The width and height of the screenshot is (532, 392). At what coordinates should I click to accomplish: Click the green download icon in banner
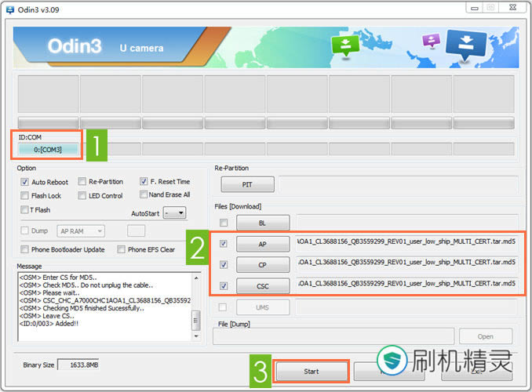[x=344, y=46]
